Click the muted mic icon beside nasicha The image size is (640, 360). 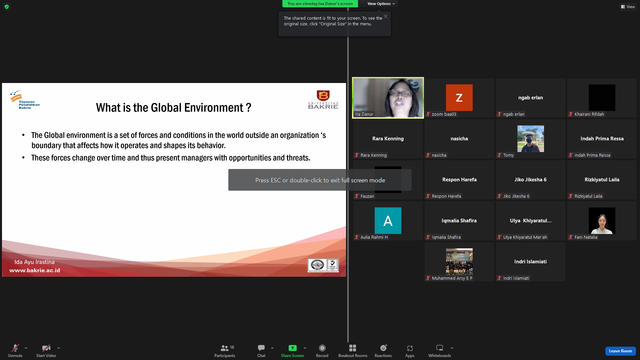(428, 155)
